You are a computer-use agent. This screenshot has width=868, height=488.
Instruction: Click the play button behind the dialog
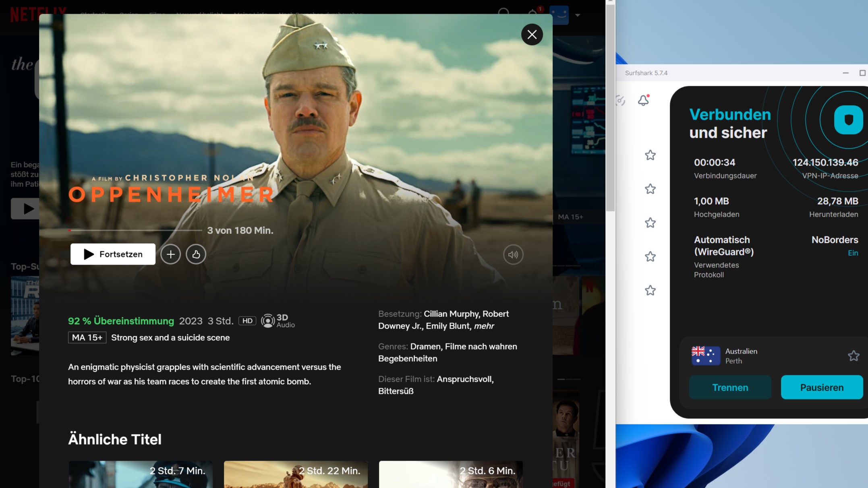point(25,209)
